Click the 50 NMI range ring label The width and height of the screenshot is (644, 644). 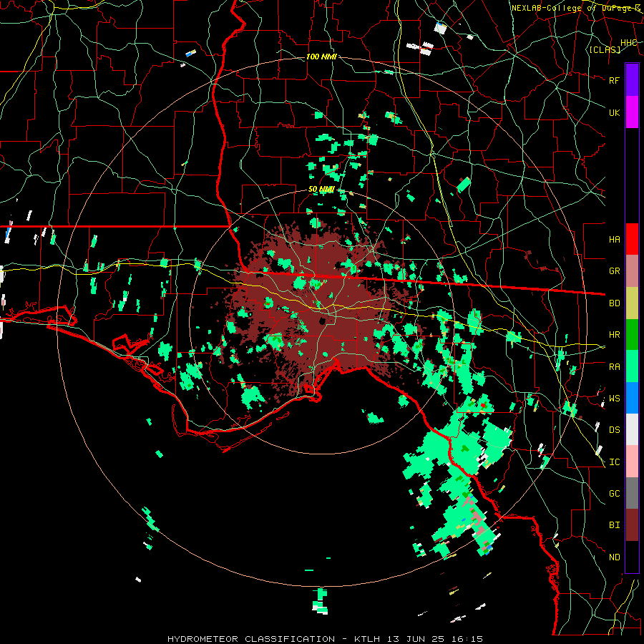321,190
